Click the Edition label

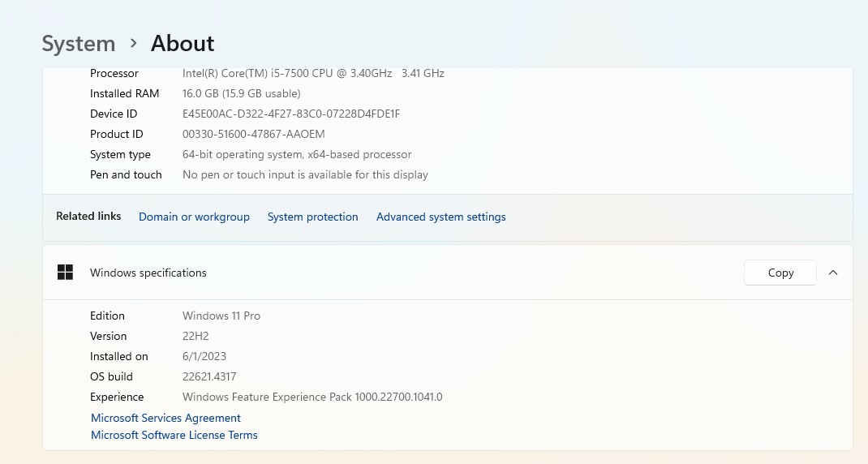[107, 316]
